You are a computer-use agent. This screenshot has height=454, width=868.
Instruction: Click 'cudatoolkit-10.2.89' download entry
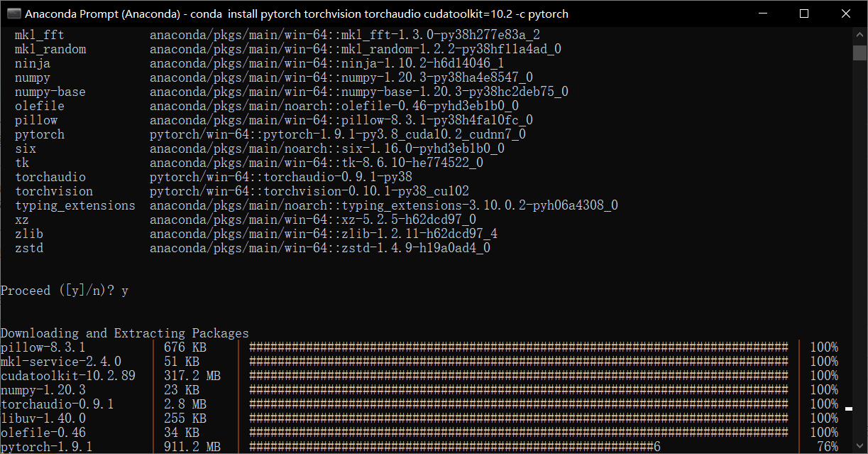point(68,376)
